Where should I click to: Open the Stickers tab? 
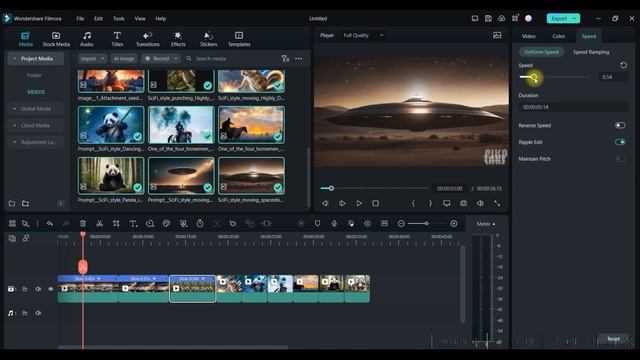208,39
